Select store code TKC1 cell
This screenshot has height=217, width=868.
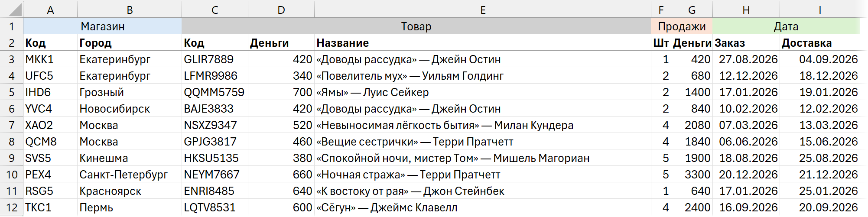point(50,207)
